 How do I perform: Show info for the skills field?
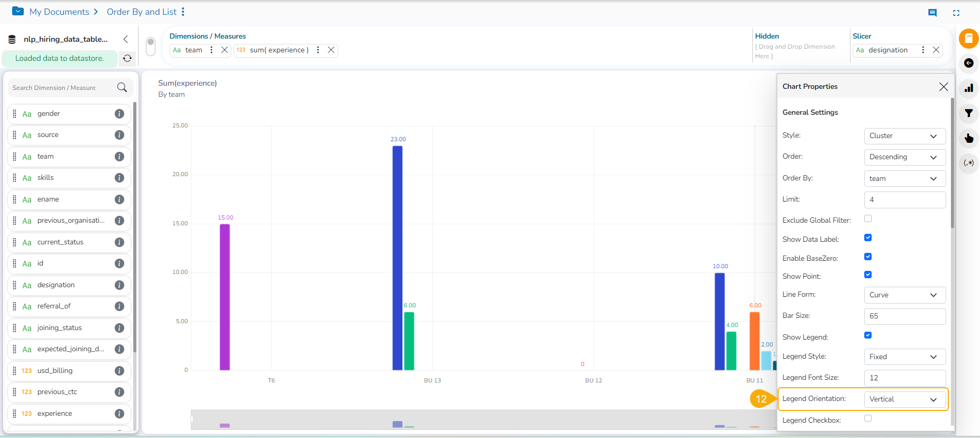point(119,178)
